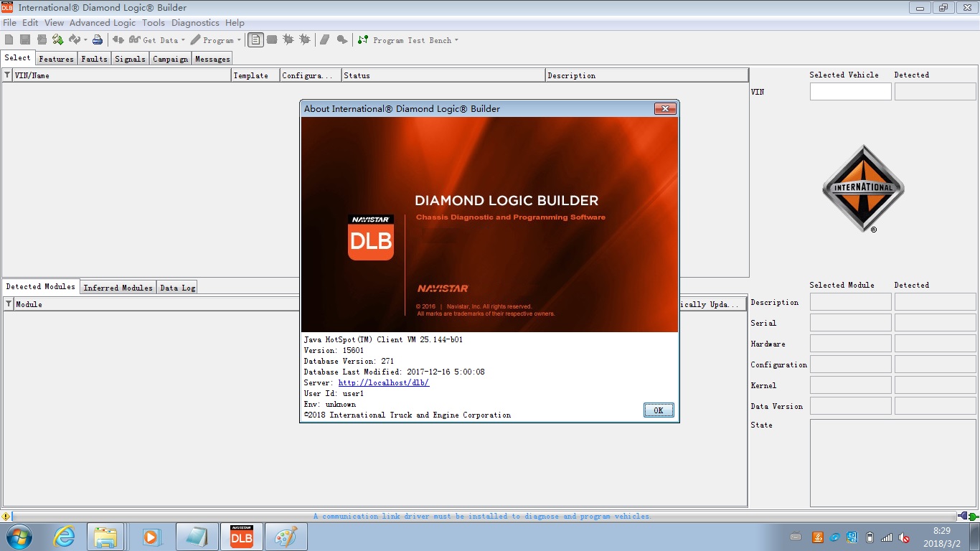Viewport: 980px width, 551px height.
Task: Switch to the Campaign tab
Action: coord(170,59)
